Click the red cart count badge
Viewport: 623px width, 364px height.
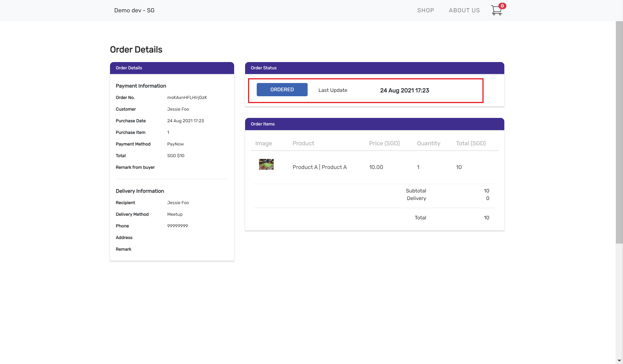pos(502,6)
